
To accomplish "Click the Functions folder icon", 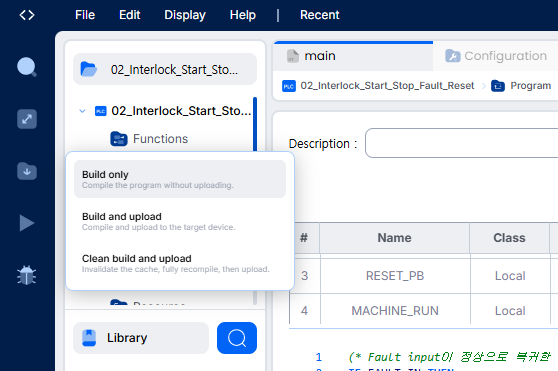I will pyautogui.click(x=119, y=139).
